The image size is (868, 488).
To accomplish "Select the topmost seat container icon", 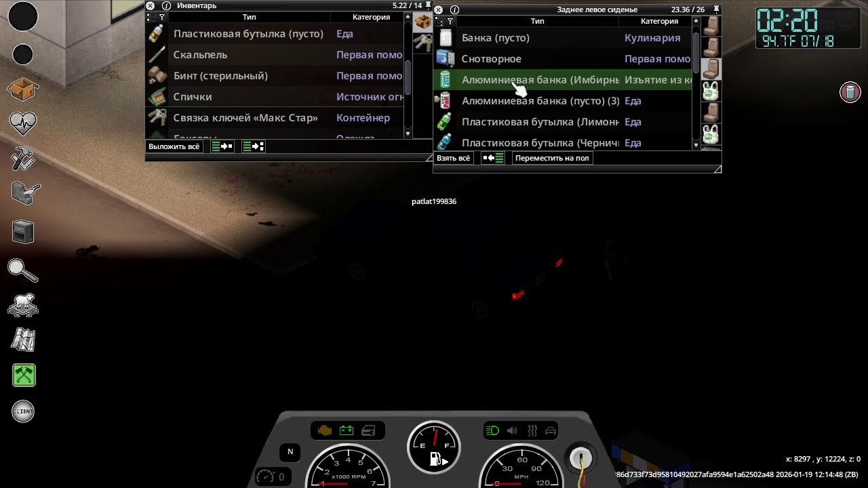I will tap(711, 26).
